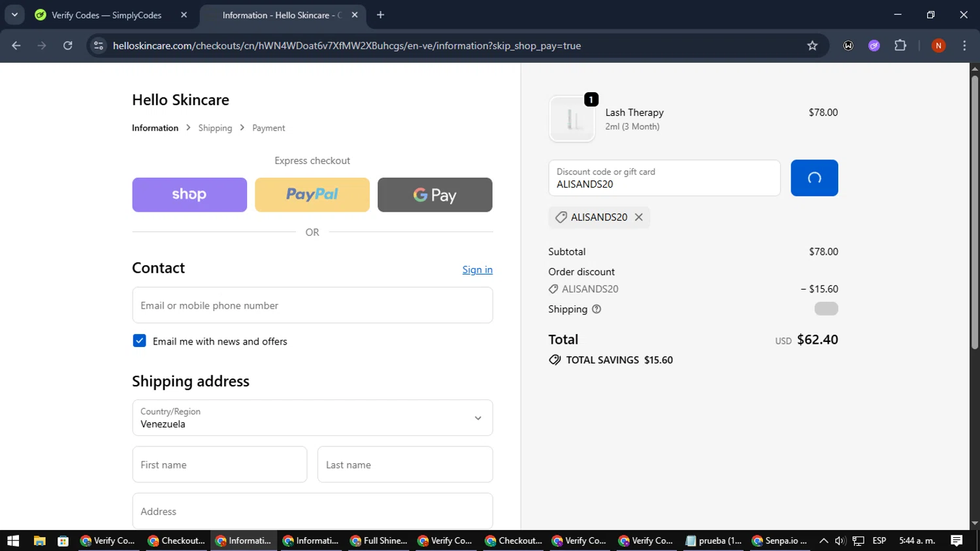Open the W extension icon

848,46
